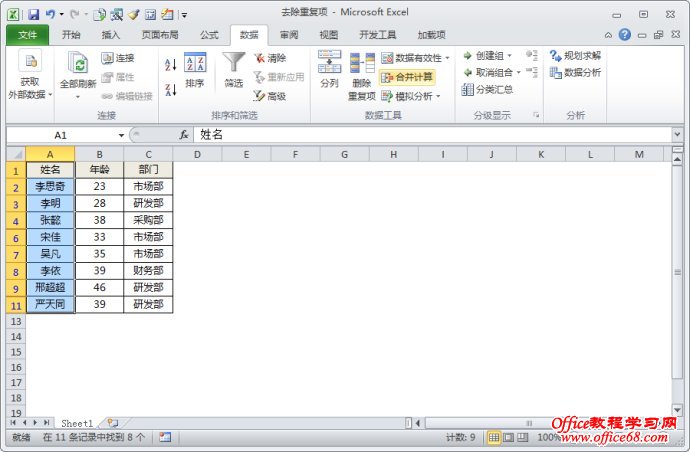Open the Name Box dropdown arrow
690x452 pixels.
pos(121,134)
